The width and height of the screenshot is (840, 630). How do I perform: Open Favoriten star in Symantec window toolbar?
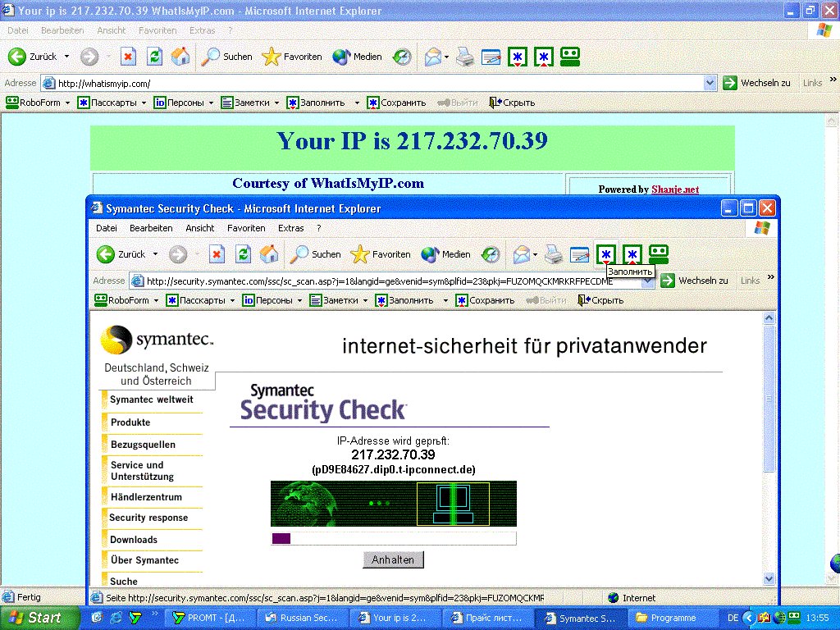coord(381,254)
